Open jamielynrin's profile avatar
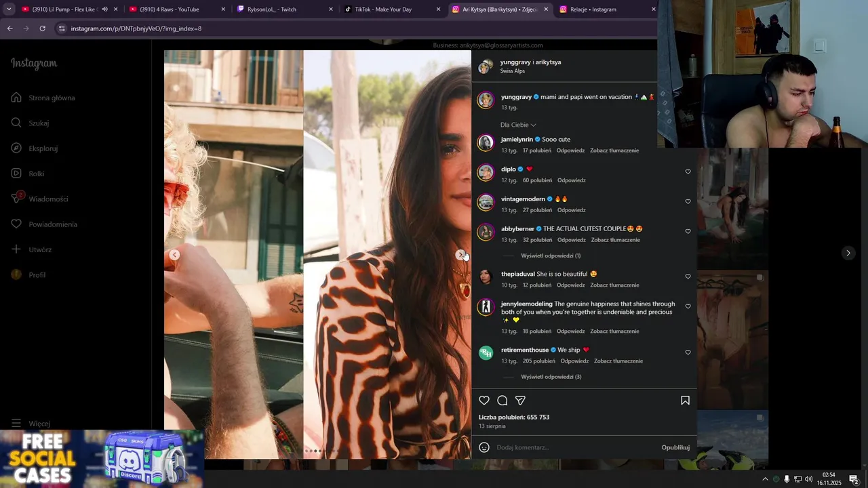The height and width of the screenshot is (488, 868). 486,142
